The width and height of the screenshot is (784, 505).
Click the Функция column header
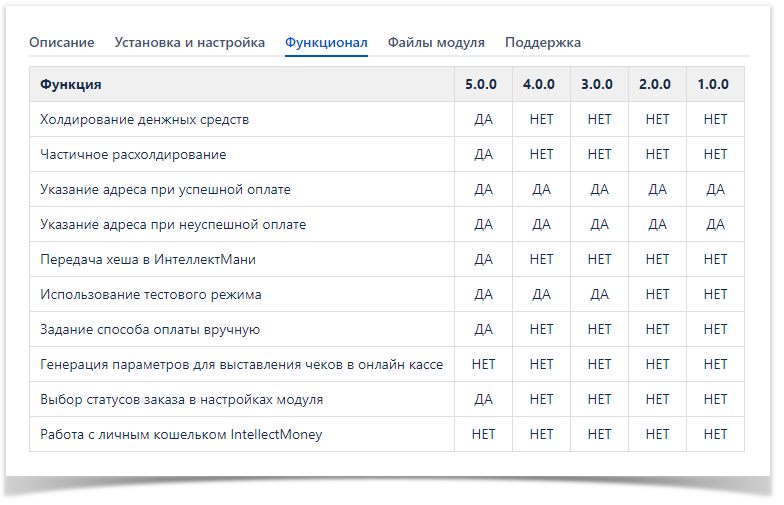point(71,85)
